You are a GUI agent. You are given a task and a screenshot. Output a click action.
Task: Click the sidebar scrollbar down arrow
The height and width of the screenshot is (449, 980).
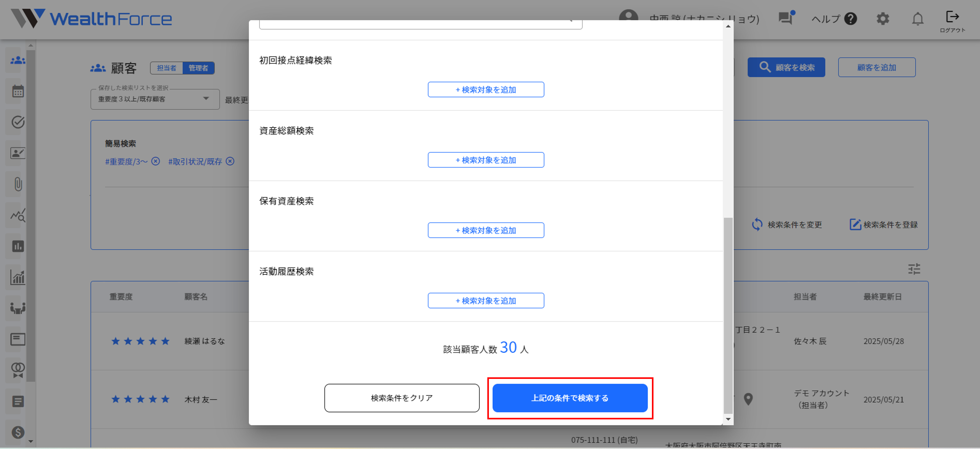pyautogui.click(x=31, y=441)
